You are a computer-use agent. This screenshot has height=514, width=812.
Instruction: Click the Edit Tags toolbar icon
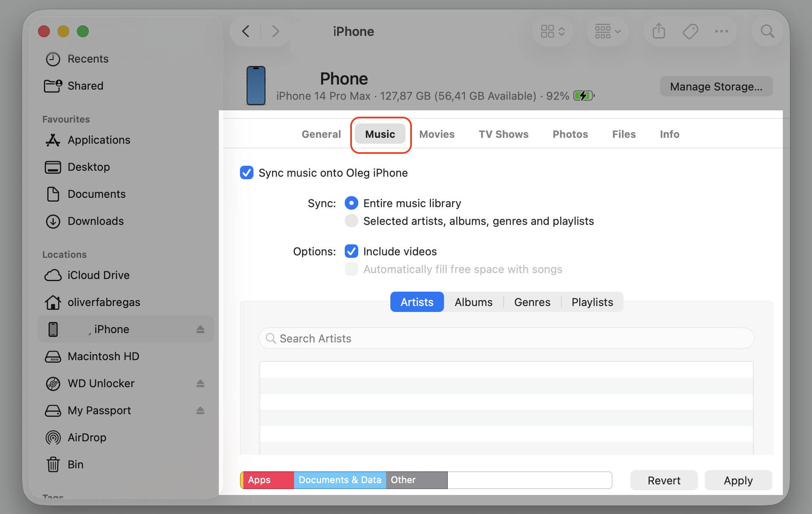pyautogui.click(x=690, y=31)
